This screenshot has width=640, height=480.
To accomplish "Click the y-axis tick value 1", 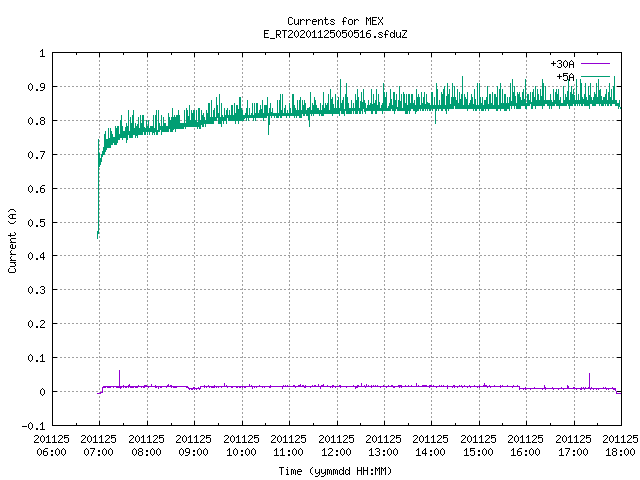I will click(42, 53).
